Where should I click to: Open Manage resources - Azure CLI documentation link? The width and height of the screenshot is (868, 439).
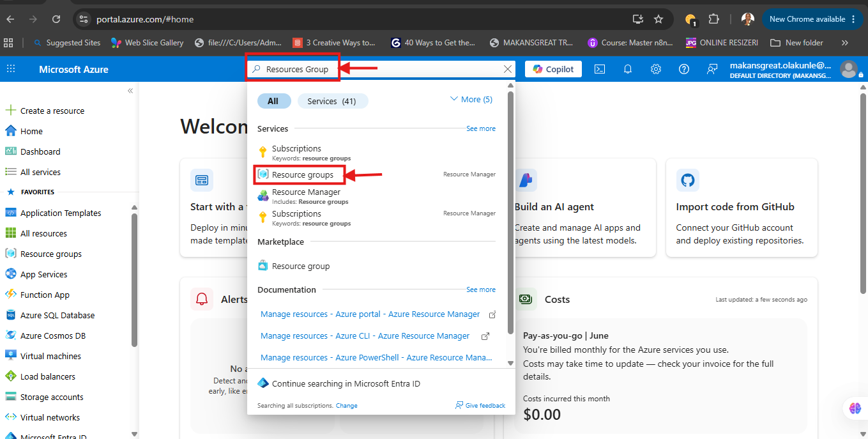point(365,335)
